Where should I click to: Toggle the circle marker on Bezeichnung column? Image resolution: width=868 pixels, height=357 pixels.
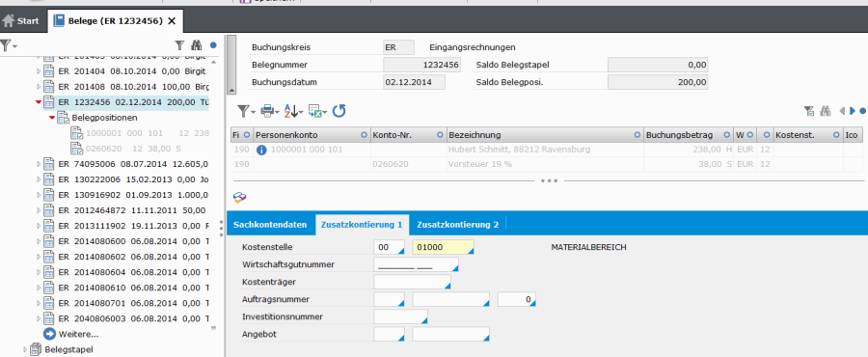[637, 135]
